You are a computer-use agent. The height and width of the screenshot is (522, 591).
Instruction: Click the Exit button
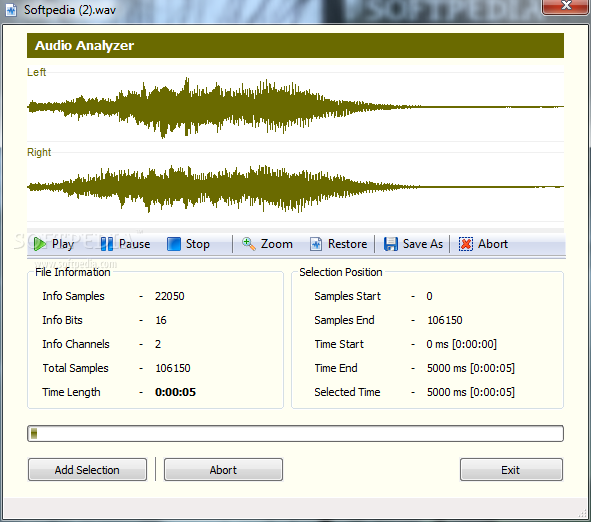(511, 470)
